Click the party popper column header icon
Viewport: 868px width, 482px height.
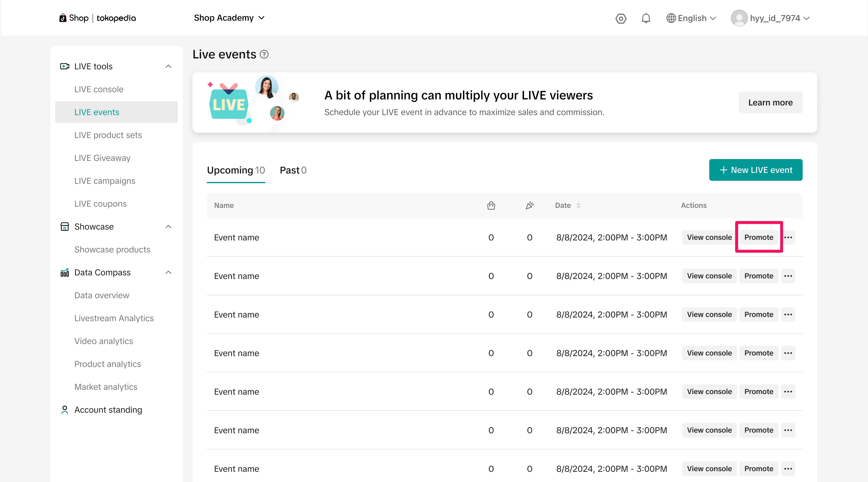tap(529, 205)
